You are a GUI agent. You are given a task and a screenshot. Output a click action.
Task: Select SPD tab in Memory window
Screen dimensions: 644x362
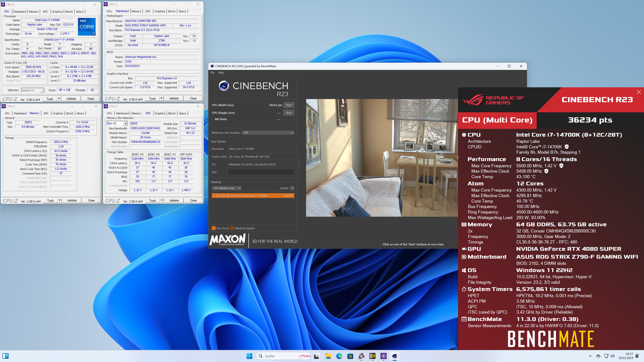46,113
